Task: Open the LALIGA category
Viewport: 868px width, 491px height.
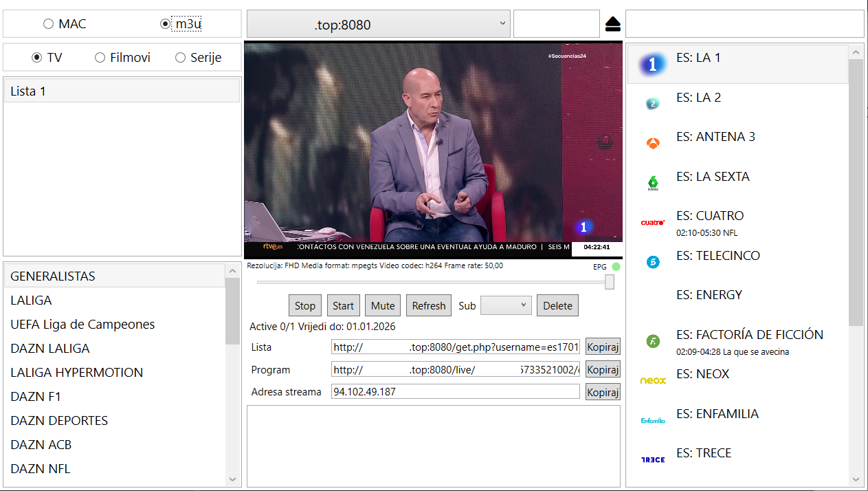Action: click(x=31, y=301)
